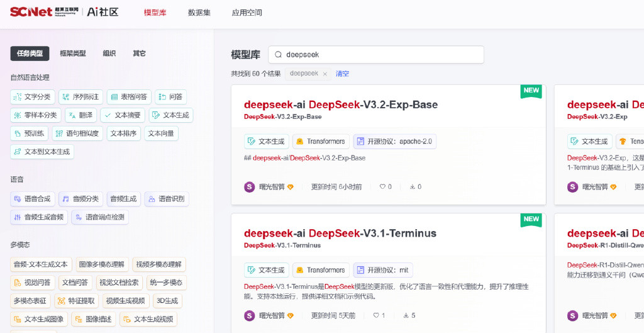Filter by 文本生成视频 task tag
The image size is (644, 333).
[x=148, y=319]
